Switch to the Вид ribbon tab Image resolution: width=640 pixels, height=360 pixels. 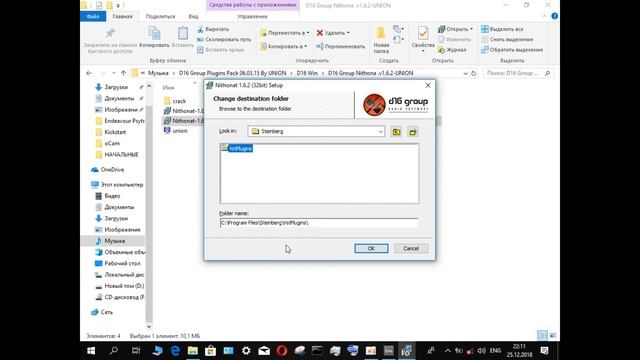click(x=193, y=16)
